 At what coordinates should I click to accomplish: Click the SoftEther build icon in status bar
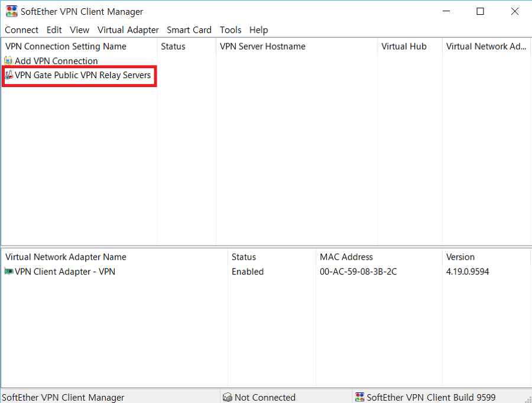point(359,397)
